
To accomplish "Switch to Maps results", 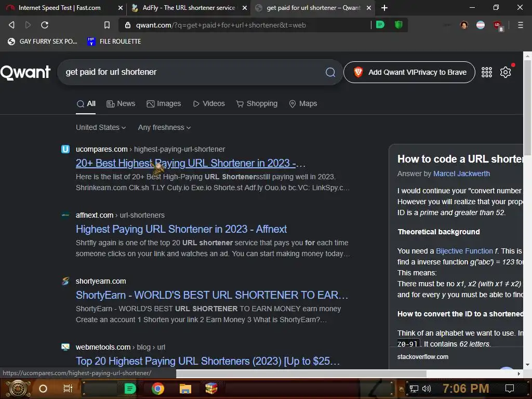I will [303, 103].
